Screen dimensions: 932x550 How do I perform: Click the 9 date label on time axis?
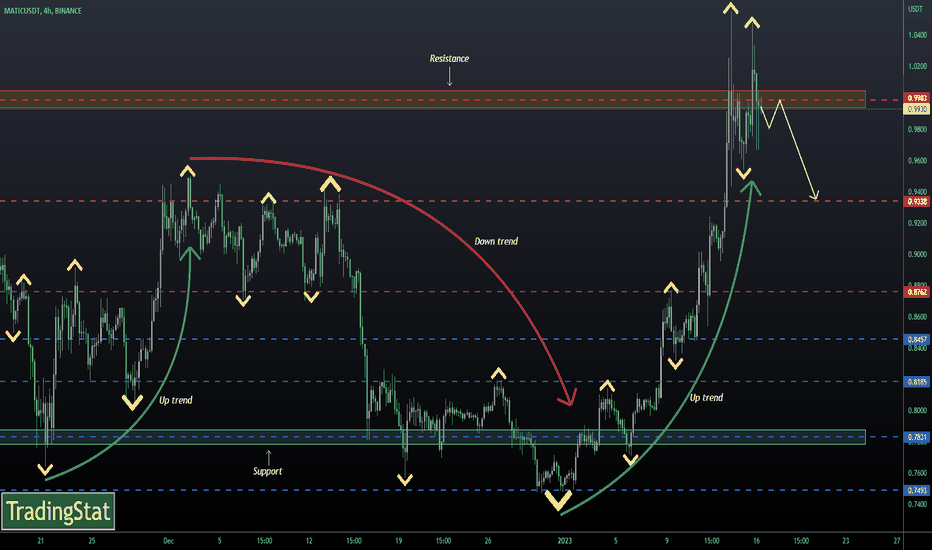(x=667, y=541)
